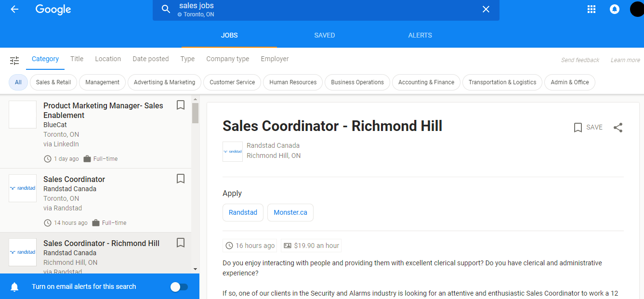Toggle the email alerts switch

(x=179, y=287)
